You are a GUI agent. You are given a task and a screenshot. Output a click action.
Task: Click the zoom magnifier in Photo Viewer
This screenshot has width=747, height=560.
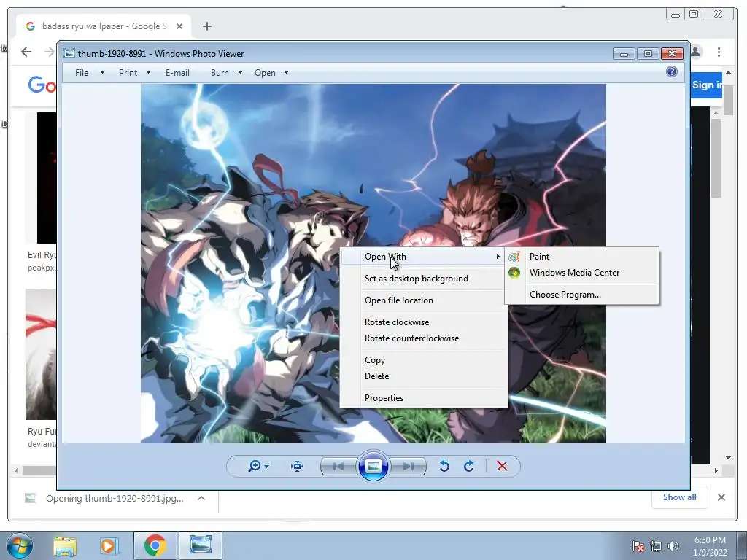point(255,466)
